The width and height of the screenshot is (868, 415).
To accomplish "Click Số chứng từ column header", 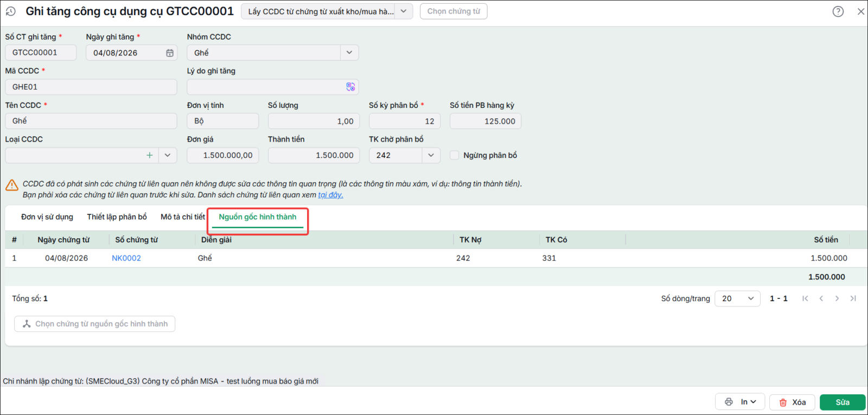I will 136,240.
